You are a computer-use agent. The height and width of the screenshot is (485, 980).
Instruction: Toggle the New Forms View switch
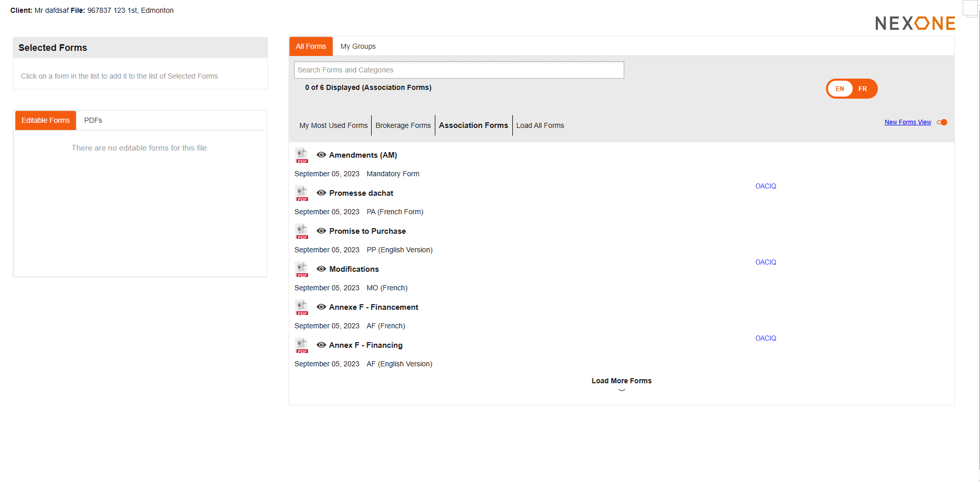click(942, 122)
